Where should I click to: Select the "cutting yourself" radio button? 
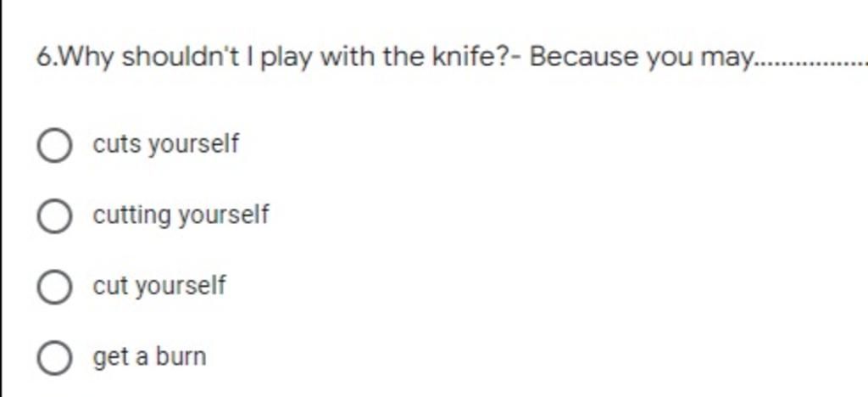[x=54, y=216]
